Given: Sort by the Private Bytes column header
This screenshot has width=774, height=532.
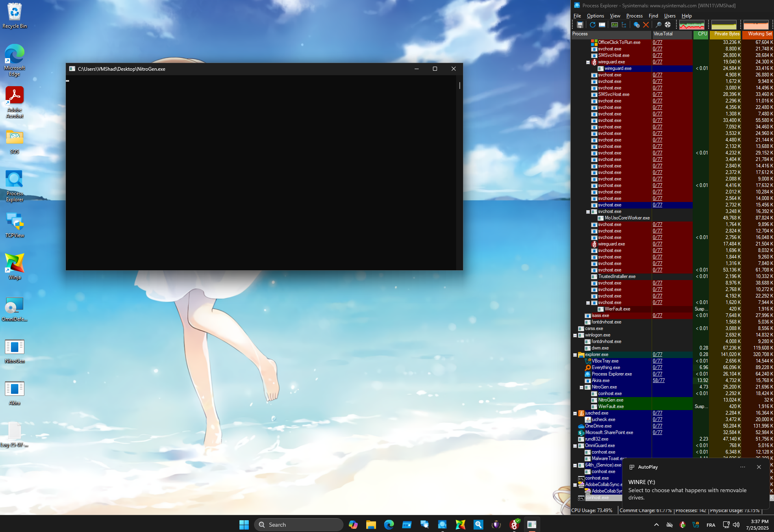Looking at the screenshot, I should tap(725, 34).
